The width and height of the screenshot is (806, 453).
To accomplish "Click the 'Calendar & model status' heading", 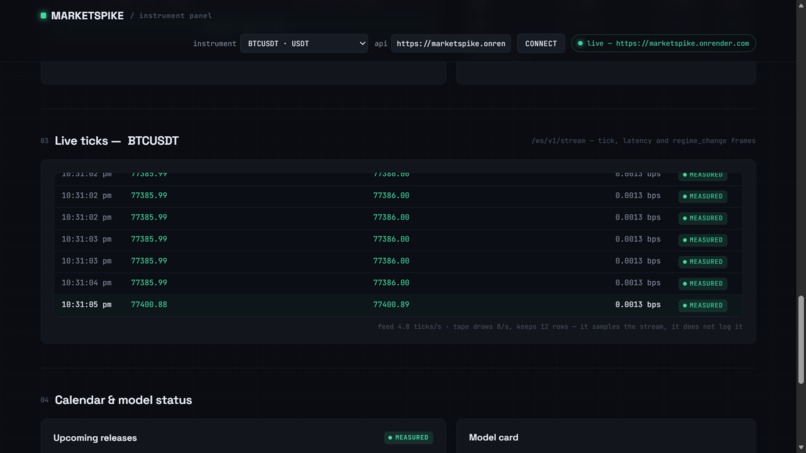I will [123, 400].
